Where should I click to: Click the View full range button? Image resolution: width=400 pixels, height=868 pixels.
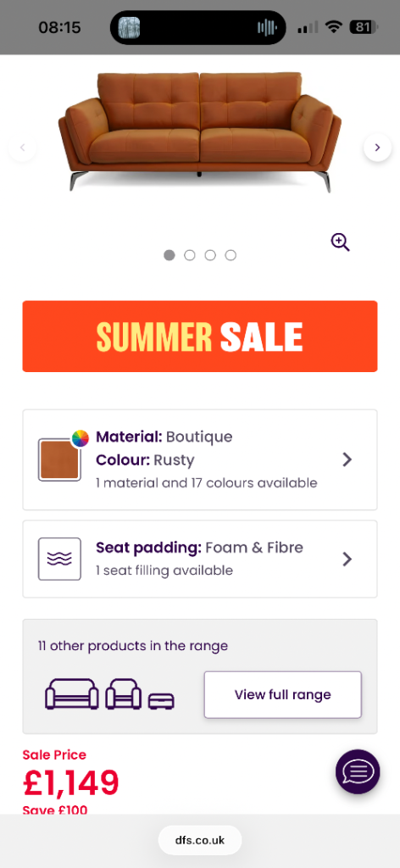tap(283, 695)
